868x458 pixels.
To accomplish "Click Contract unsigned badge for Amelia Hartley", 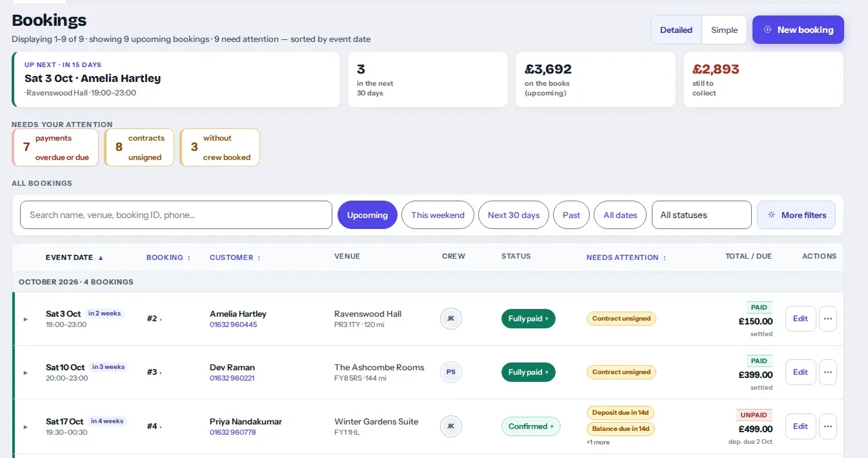I will point(621,319).
